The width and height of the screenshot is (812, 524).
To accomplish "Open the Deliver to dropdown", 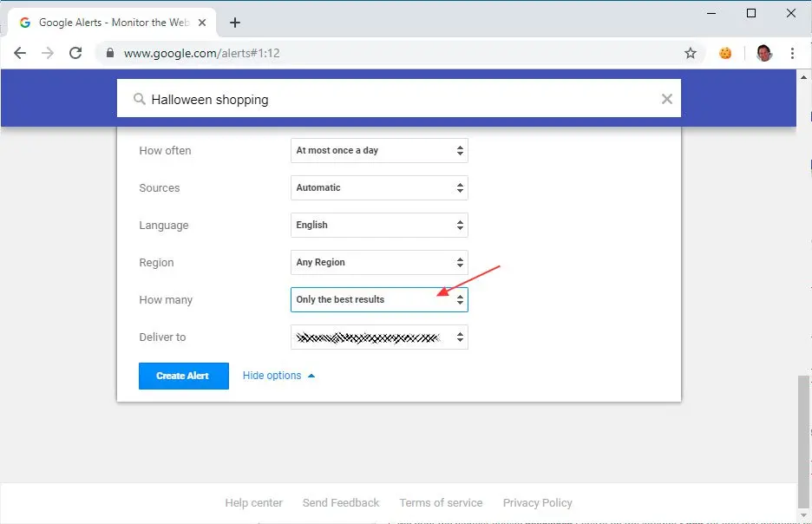I will (x=379, y=337).
